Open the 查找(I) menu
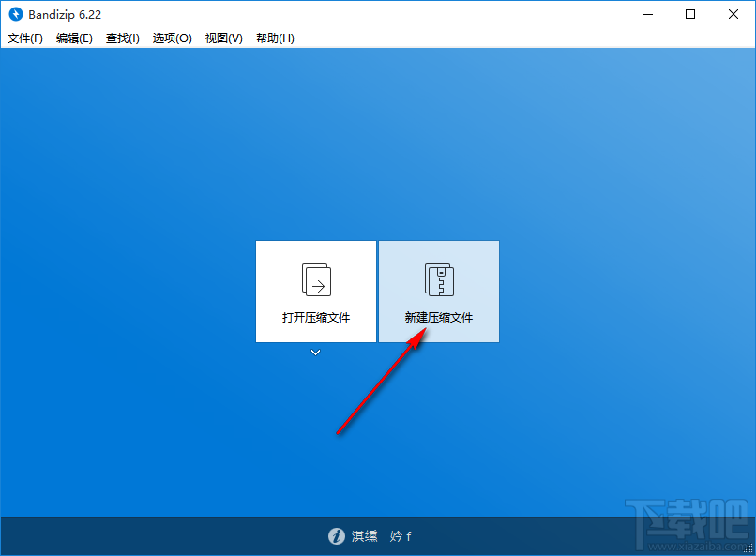Image resolution: width=756 pixels, height=556 pixels. [x=123, y=38]
